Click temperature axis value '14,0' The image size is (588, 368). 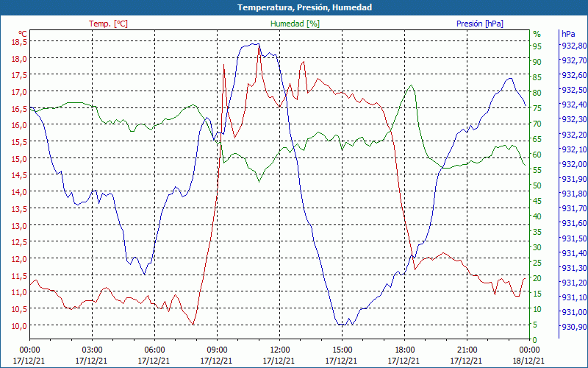(19, 192)
